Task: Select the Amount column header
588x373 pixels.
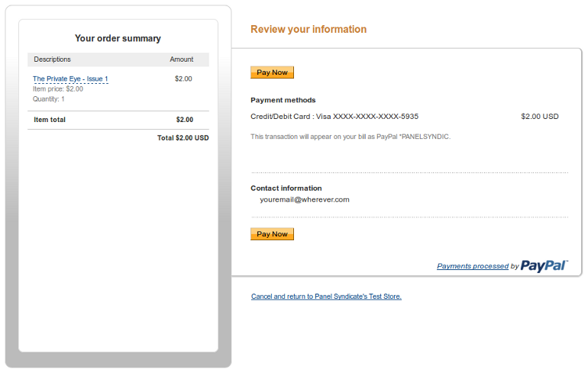Action: 182,59
